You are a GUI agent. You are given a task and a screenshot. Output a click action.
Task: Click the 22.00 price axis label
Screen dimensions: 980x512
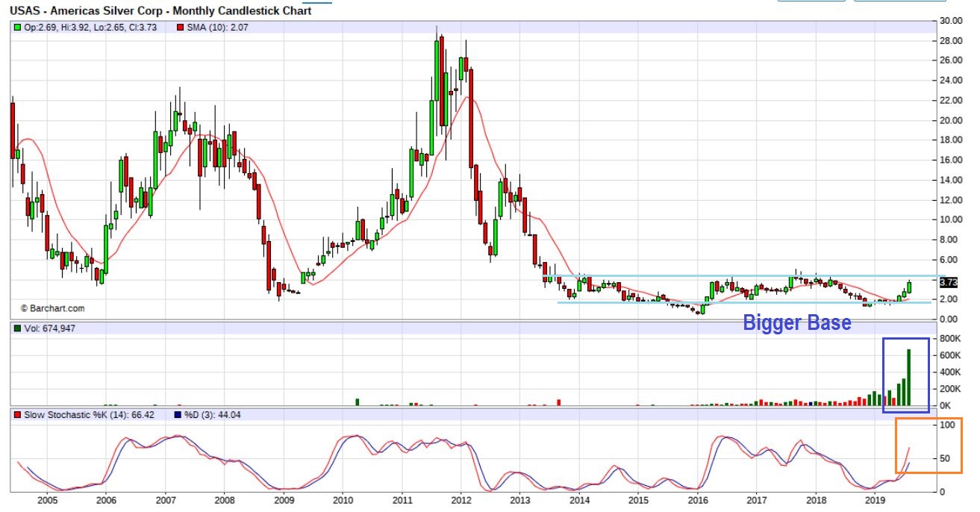point(949,100)
